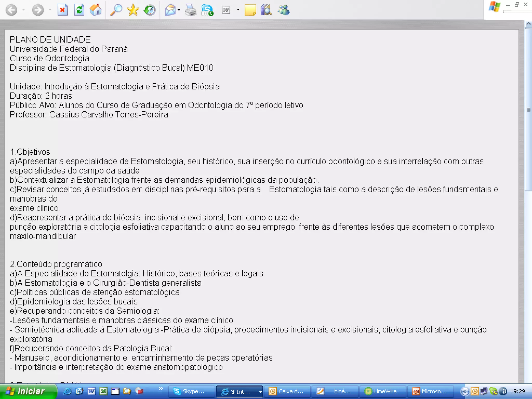Expand the Mail envelope dropdown arrow
The image size is (532, 399).
(179, 10)
